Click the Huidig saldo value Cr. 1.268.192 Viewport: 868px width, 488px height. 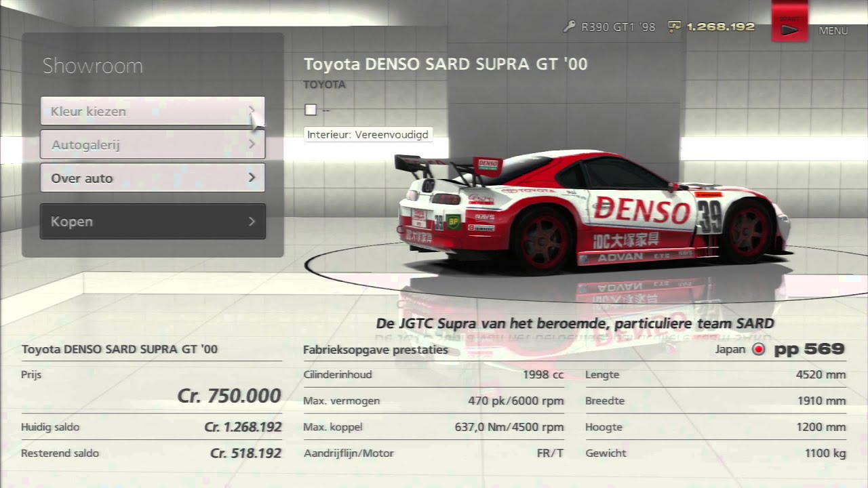point(243,427)
